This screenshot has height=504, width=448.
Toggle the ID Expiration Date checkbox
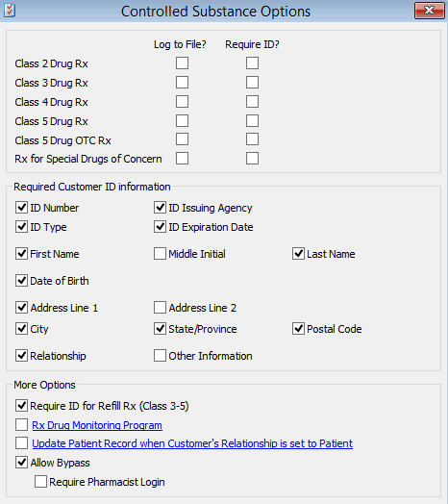160,227
